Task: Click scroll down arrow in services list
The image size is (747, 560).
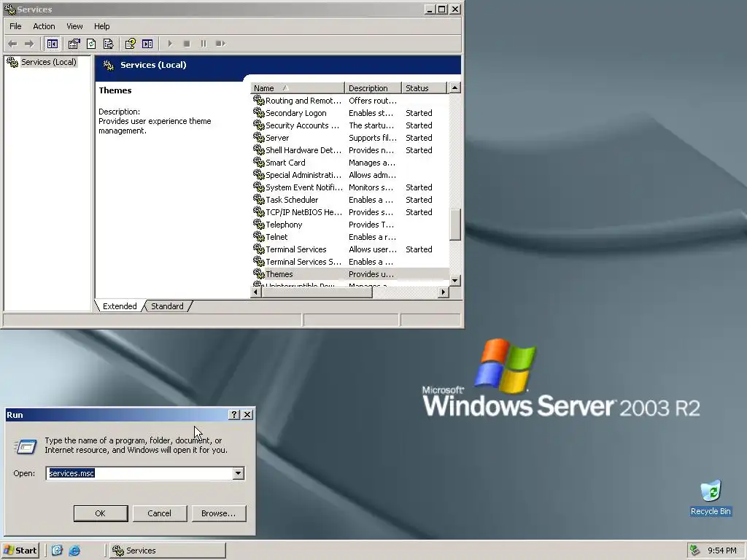Action: click(x=455, y=281)
